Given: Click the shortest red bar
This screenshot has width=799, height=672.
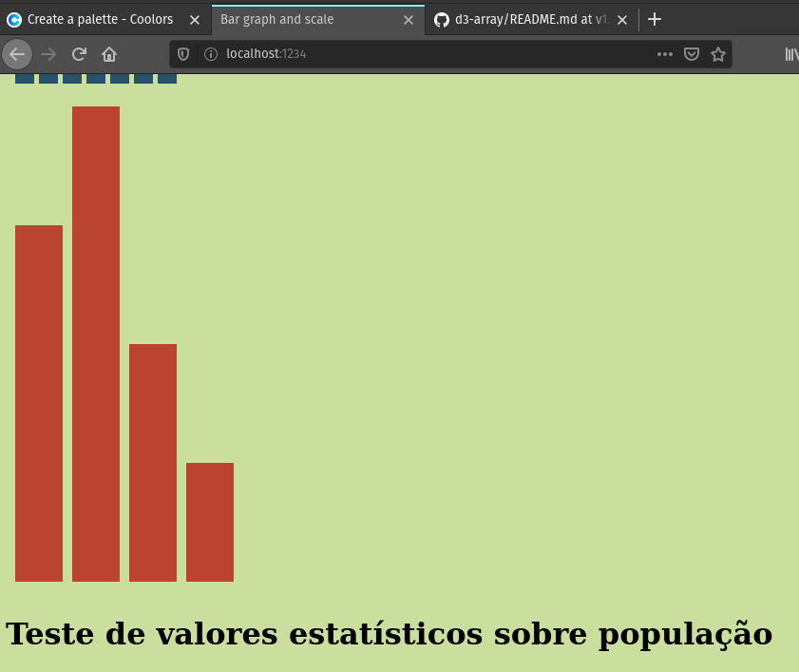Looking at the screenshot, I should tap(210, 522).
